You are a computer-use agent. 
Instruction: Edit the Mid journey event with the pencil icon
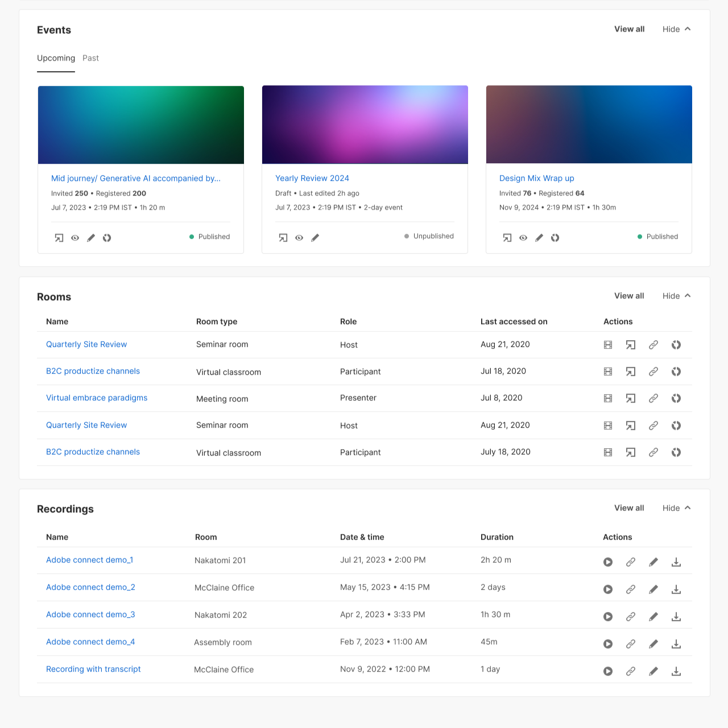point(91,238)
